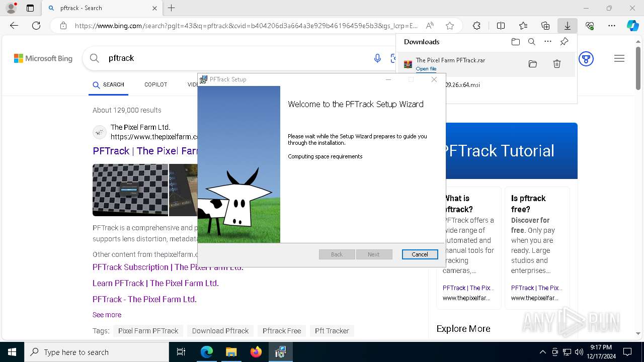Viewport: 644px width, 362px height.
Task: Open the taskbar clock showing 9:17 PM
Action: tap(601, 352)
